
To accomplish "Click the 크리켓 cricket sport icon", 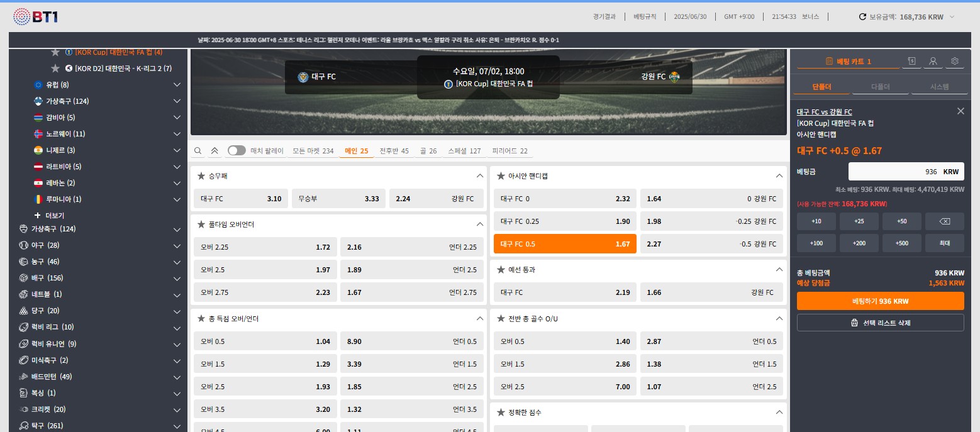I will coord(23,409).
